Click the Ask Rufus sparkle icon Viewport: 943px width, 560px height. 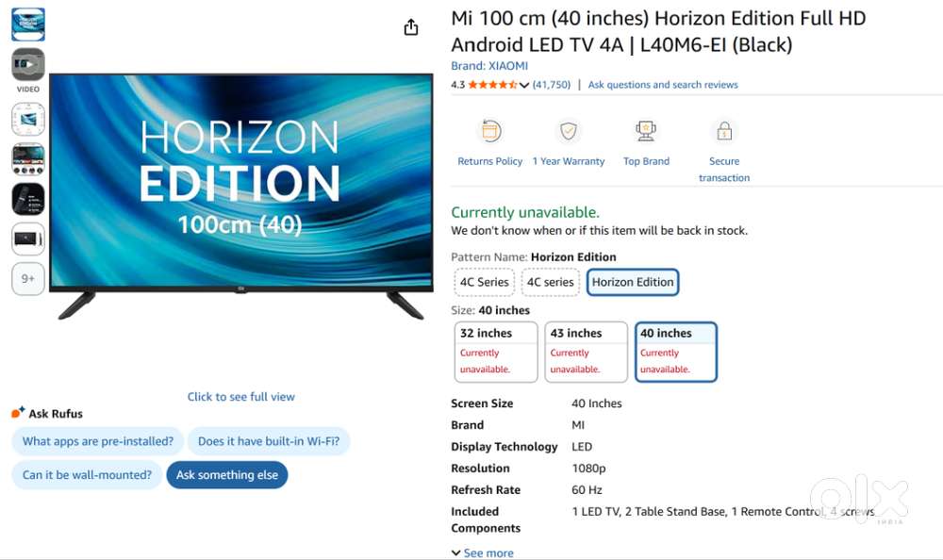coord(15,411)
